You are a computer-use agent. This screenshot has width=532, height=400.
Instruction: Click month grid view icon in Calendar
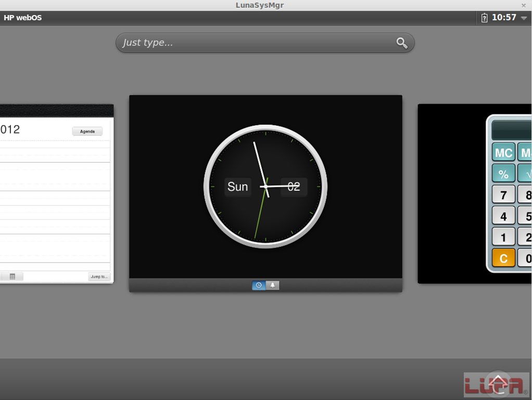point(12,277)
